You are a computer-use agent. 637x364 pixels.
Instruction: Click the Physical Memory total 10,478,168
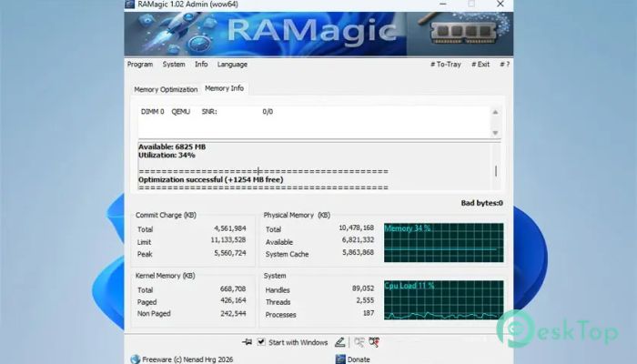point(357,227)
